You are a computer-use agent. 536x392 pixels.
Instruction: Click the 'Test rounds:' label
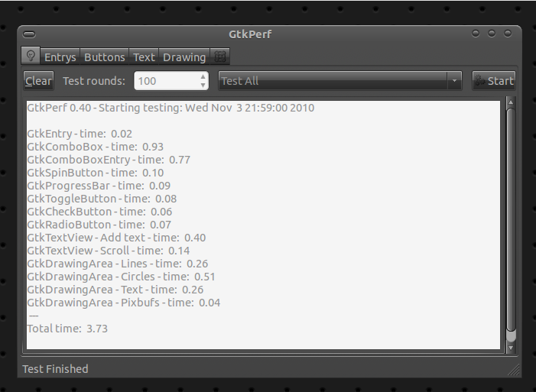pos(94,81)
